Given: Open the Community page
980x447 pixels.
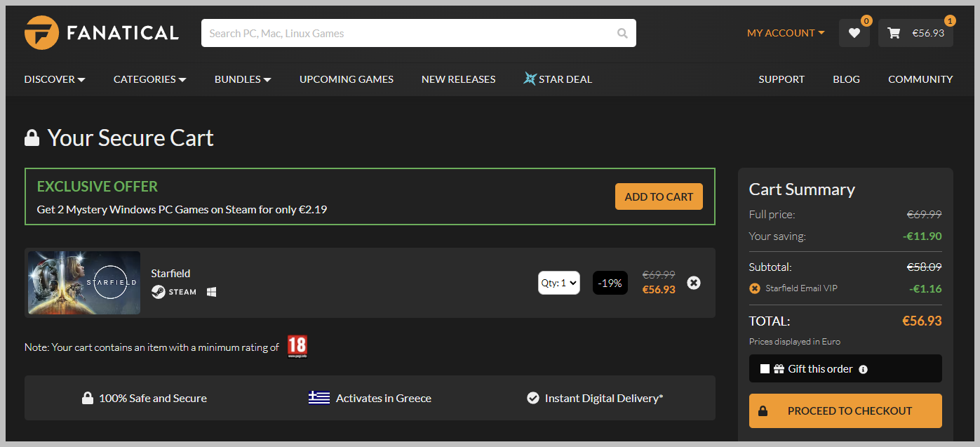Looking at the screenshot, I should coord(920,79).
